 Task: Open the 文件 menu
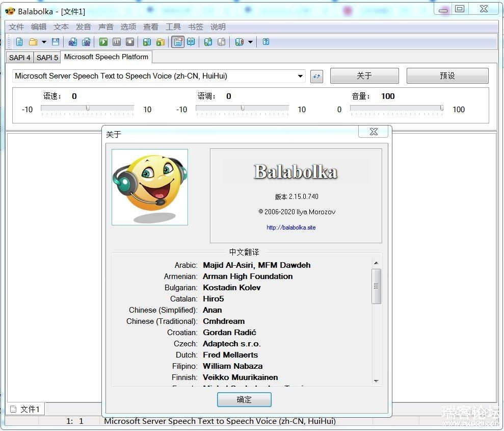tap(16, 27)
